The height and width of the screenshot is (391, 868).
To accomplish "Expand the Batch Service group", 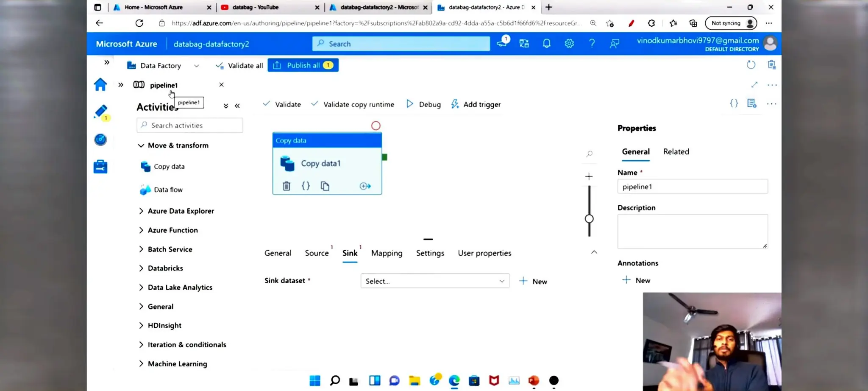I will coord(165,249).
